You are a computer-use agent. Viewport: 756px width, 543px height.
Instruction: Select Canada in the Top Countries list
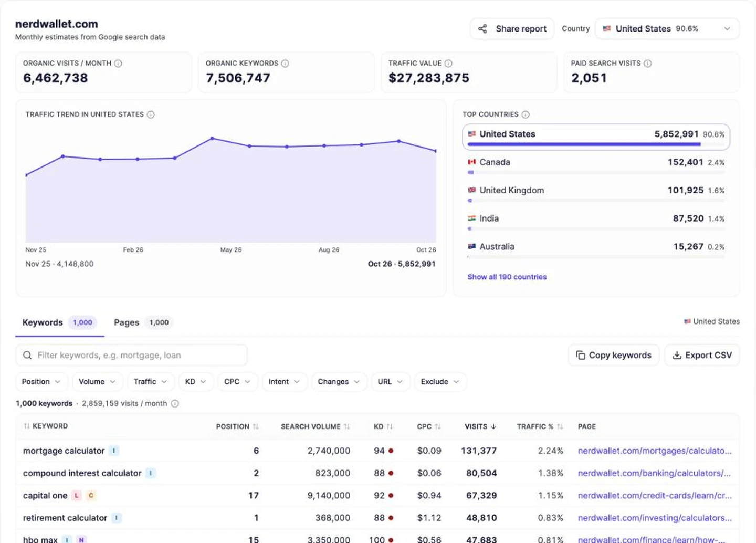(596, 165)
